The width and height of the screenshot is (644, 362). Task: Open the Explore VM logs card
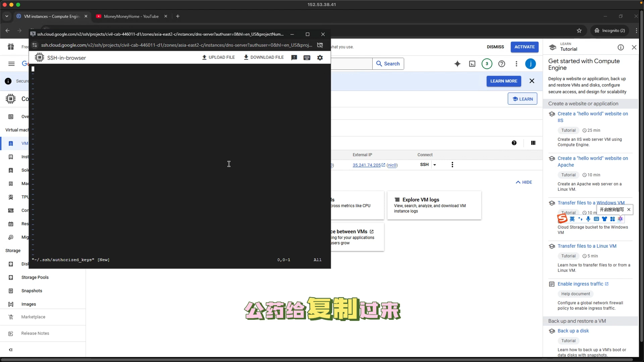click(x=434, y=205)
